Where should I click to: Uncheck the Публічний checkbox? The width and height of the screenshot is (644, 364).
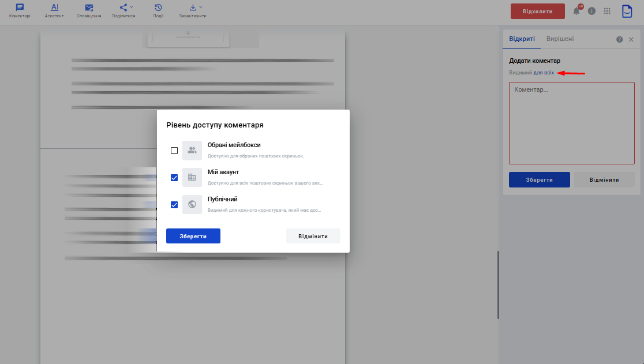[174, 205]
